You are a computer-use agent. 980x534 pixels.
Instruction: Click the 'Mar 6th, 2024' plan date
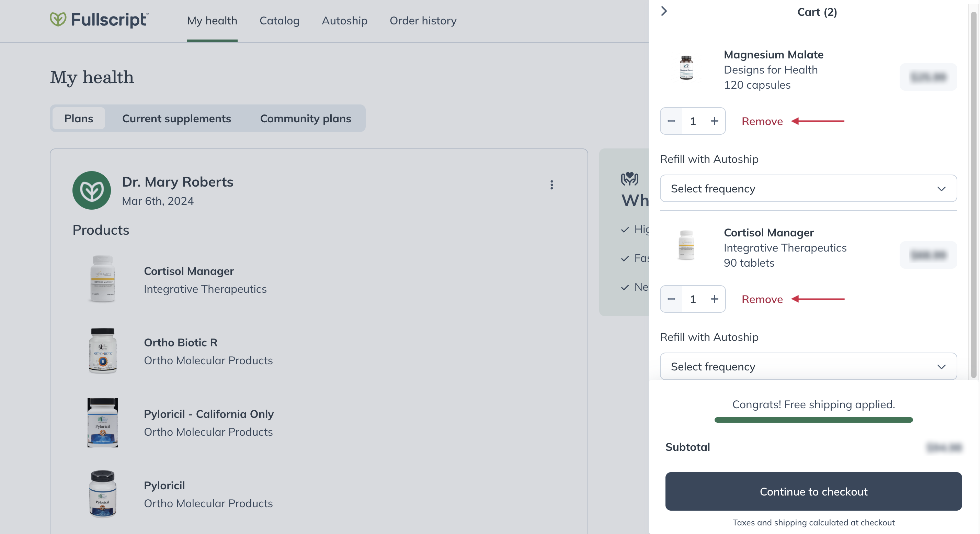[158, 201]
